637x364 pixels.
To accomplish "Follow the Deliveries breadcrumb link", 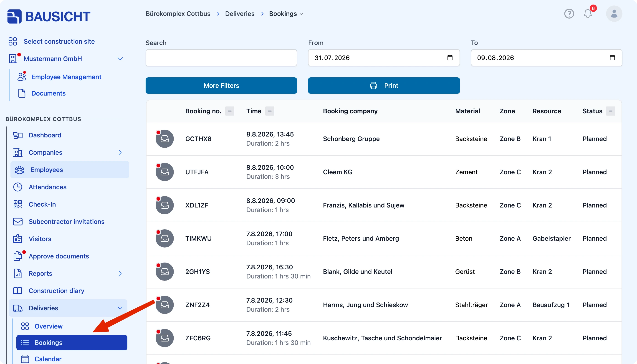I will (x=240, y=14).
